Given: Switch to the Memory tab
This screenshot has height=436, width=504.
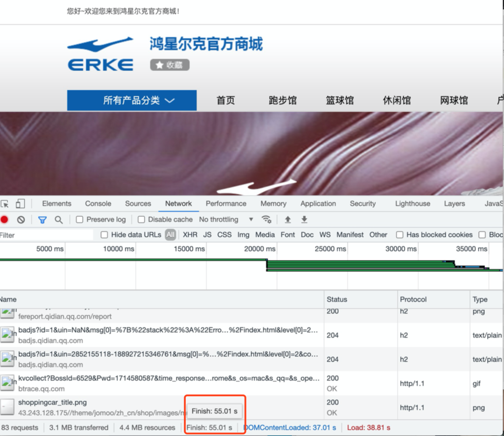Looking at the screenshot, I should click(273, 204).
